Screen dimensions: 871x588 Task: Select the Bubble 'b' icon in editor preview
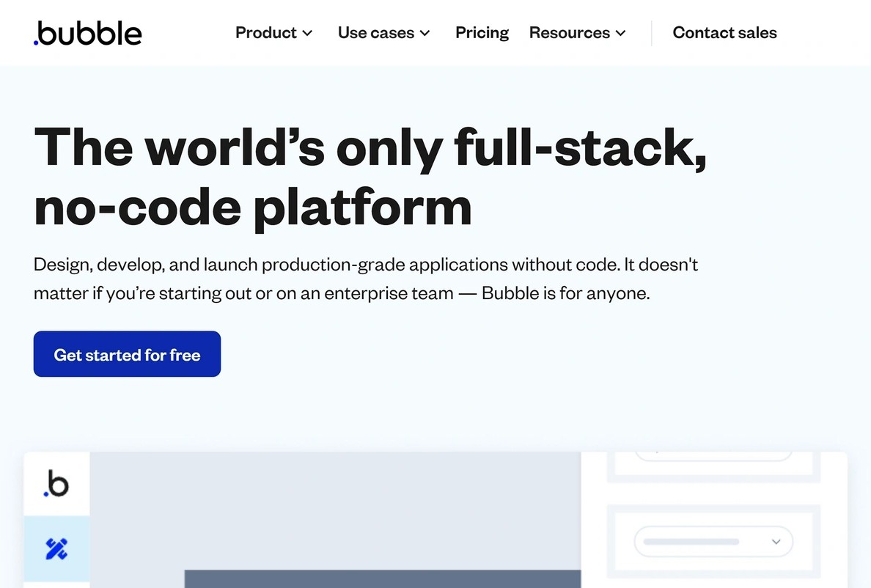click(56, 484)
